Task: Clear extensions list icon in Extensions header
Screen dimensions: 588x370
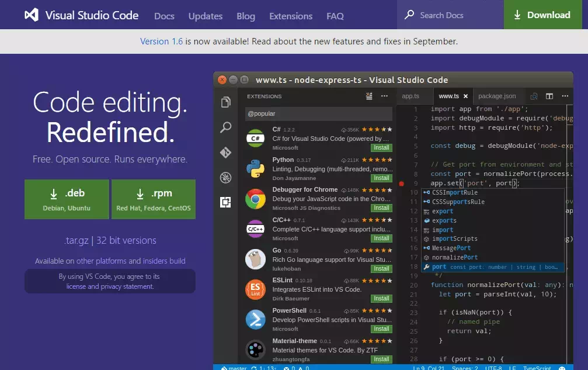Action: tap(370, 96)
